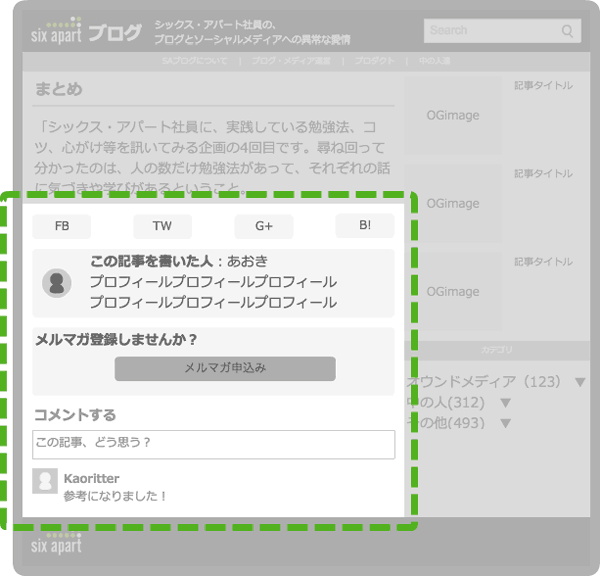This screenshot has width=600, height=576.
Task: Share the article via G+ button
Action: [x=264, y=226]
